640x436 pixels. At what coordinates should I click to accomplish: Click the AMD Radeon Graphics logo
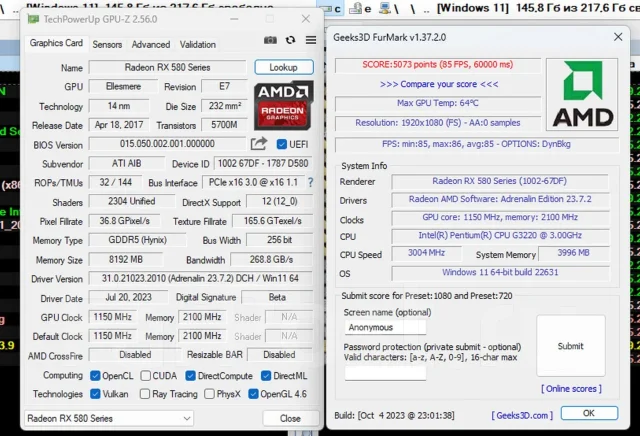(284, 105)
